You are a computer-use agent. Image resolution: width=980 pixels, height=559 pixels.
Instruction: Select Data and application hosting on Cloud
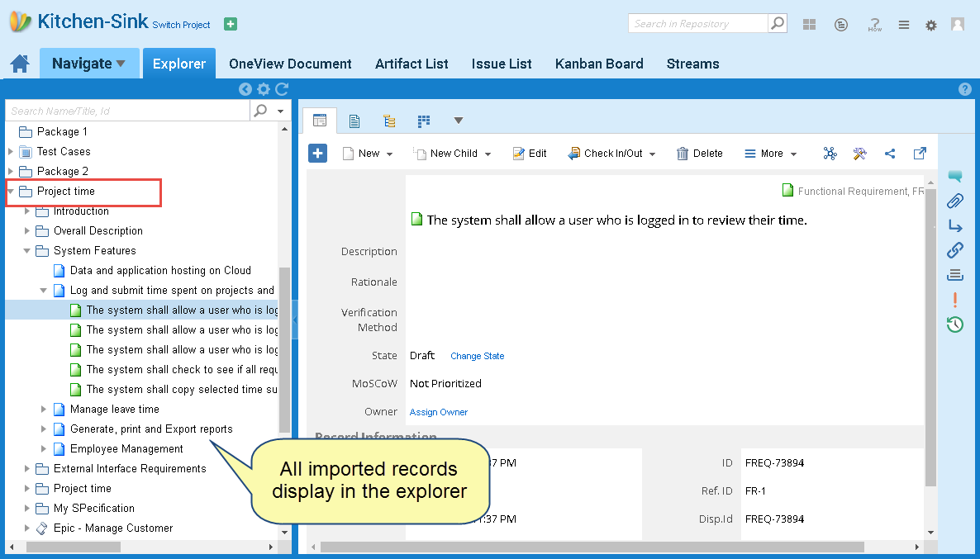(x=160, y=271)
